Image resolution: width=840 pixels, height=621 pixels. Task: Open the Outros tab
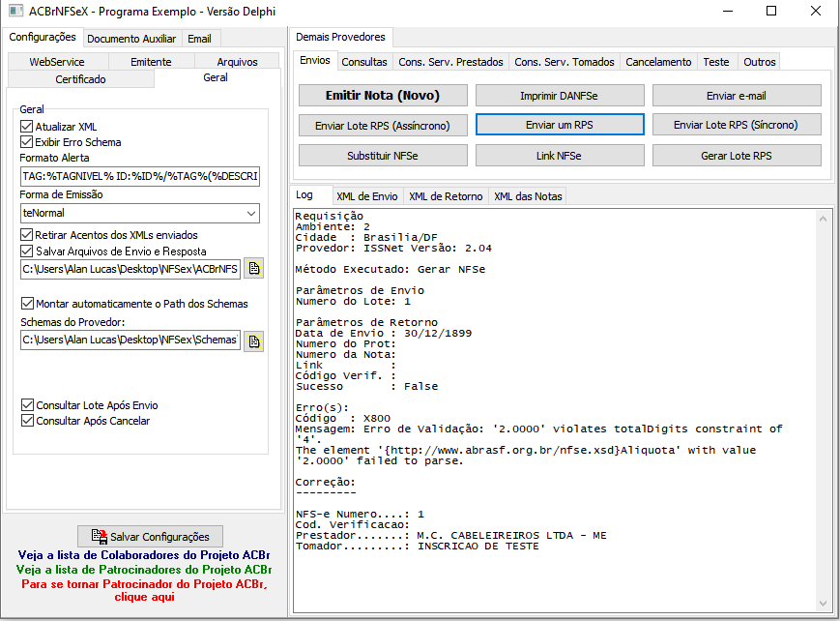(759, 62)
